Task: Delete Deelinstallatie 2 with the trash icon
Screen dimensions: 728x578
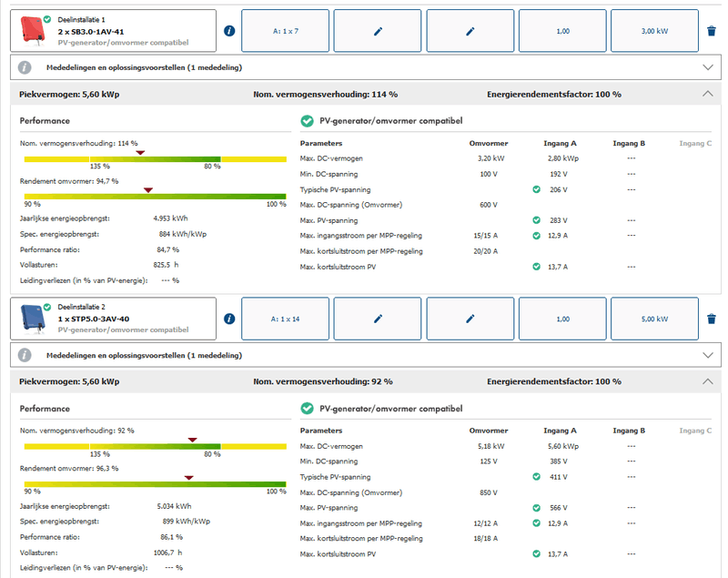Action: 712,319
